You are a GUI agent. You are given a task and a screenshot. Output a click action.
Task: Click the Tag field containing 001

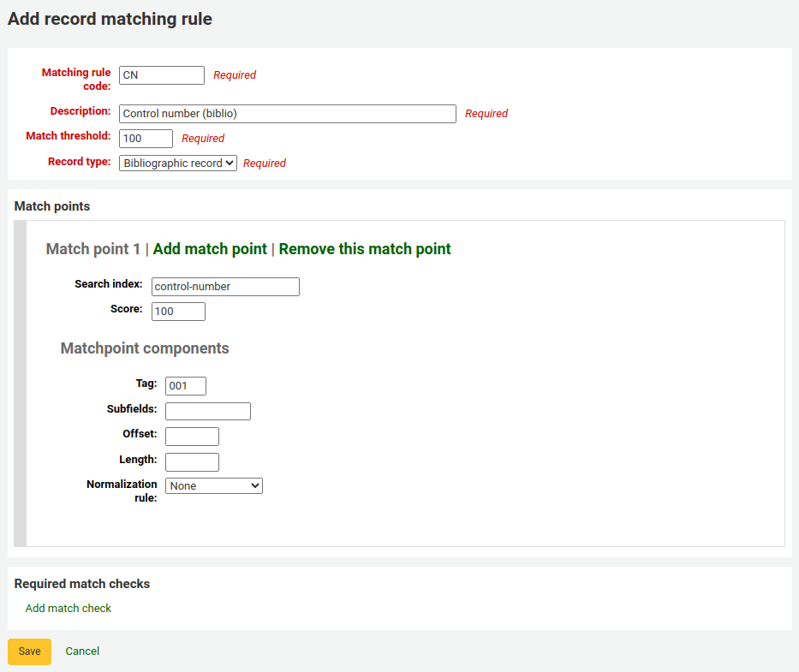(185, 385)
